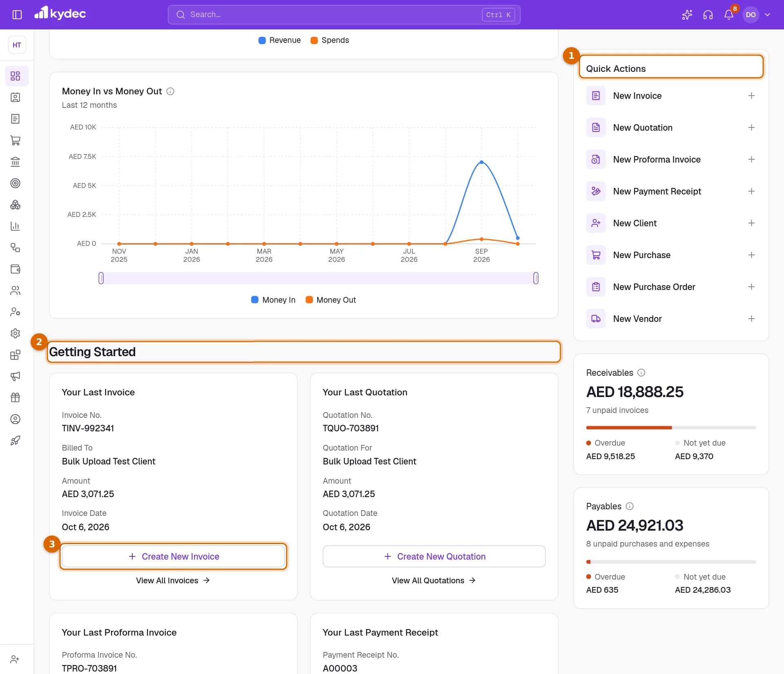
Task: Grab the right chart range slider handle
Action: [x=536, y=278]
